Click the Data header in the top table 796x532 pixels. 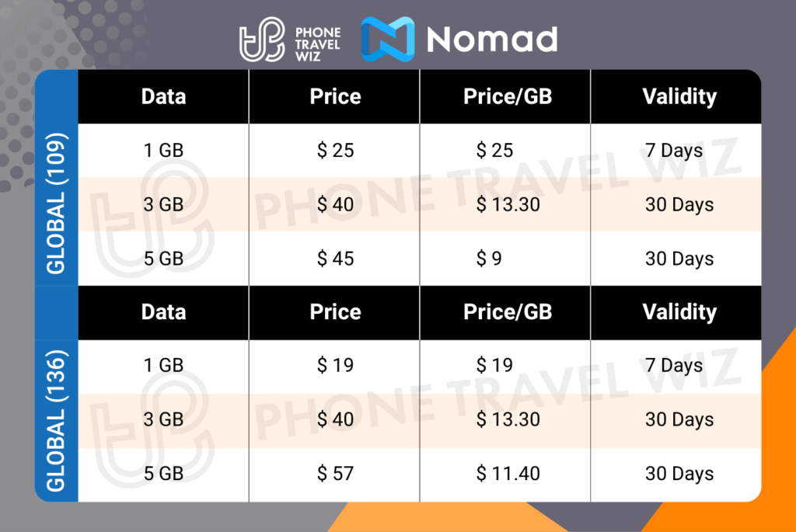(x=163, y=97)
